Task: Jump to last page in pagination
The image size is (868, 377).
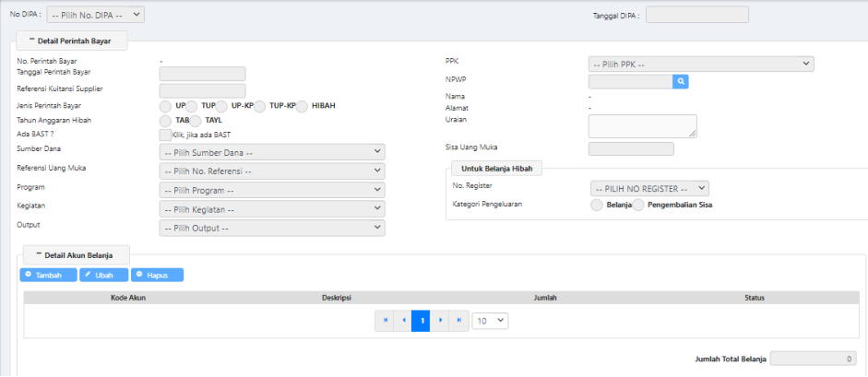Action: click(x=458, y=320)
